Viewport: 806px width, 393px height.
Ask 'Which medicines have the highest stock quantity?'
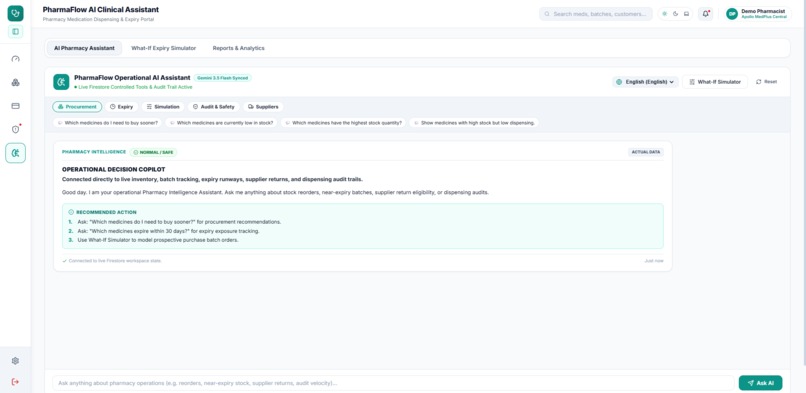(x=343, y=123)
